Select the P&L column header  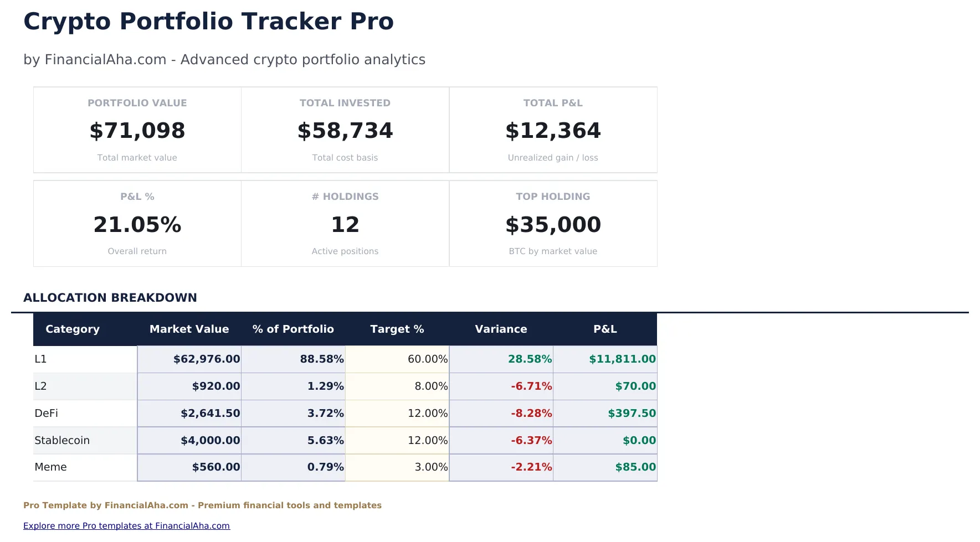(605, 329)
